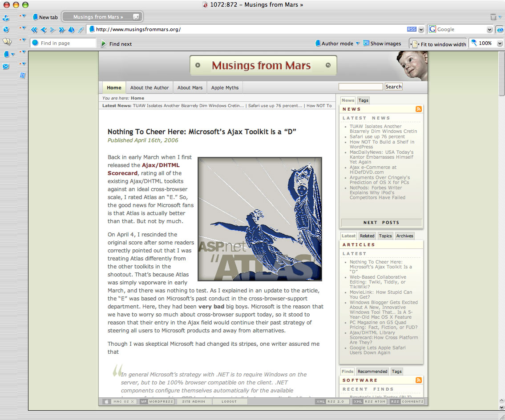Click the Find next green arrow

104,44
